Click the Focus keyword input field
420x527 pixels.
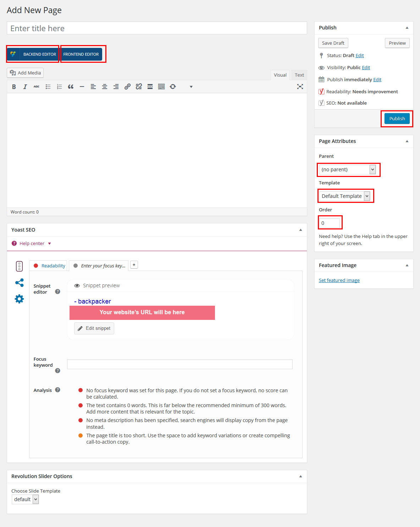pyautogui.click(x=179, y=364)
